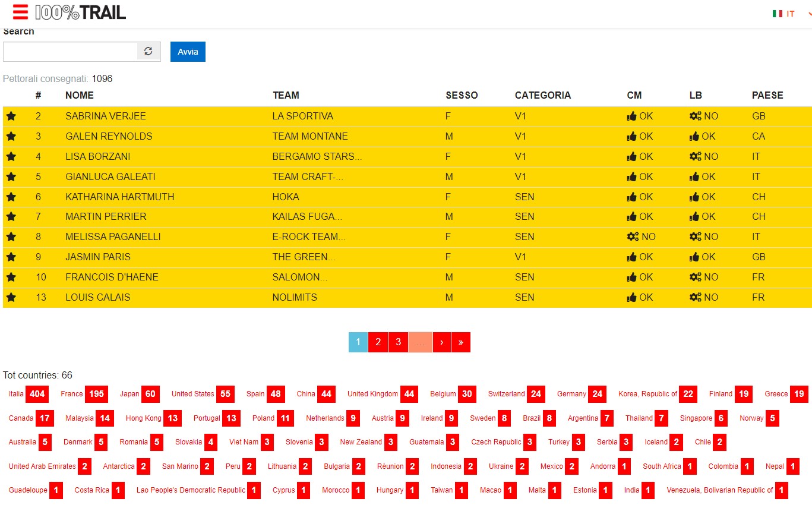The width and height of the screenshot is (812, 511).
Task: Select the United Kingdom 44 country tag
Action: click(381, 394)
